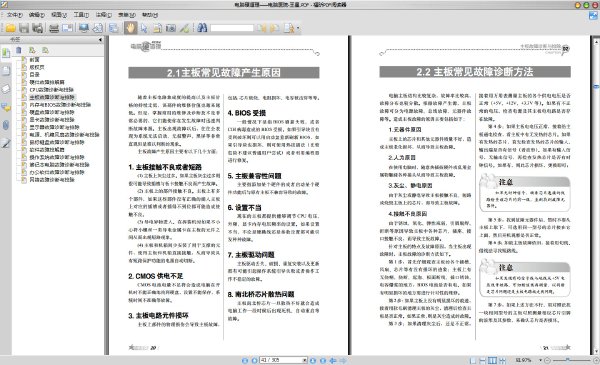The height and width of the screenshot is (365, 600).
Task: Select the green pen annotation tool
Action: pyautogui.click(x=184, y=28)
